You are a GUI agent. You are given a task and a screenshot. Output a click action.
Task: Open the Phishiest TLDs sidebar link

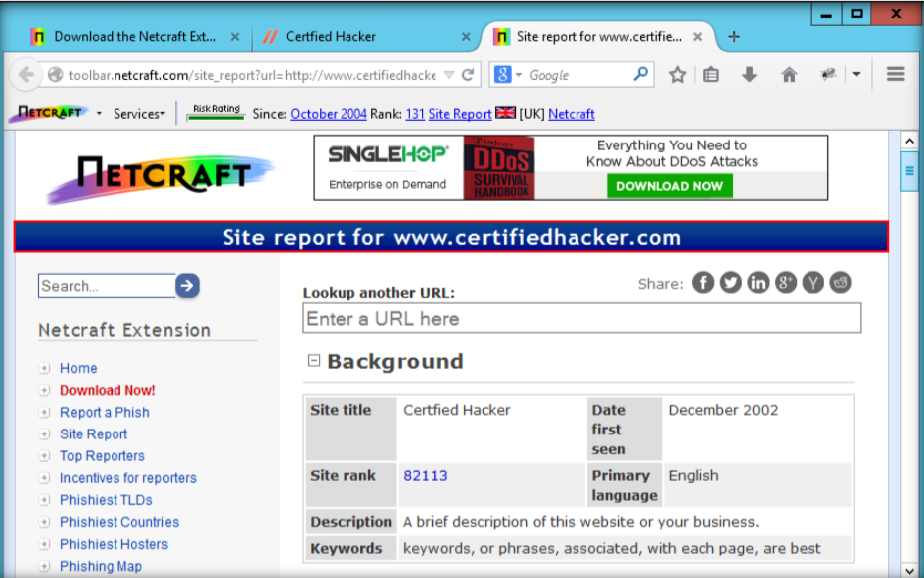[x=106, y=500]
